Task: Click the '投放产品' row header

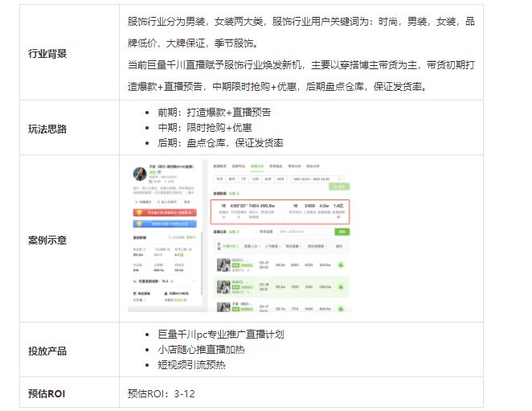Action: click(x=47, y=351)
